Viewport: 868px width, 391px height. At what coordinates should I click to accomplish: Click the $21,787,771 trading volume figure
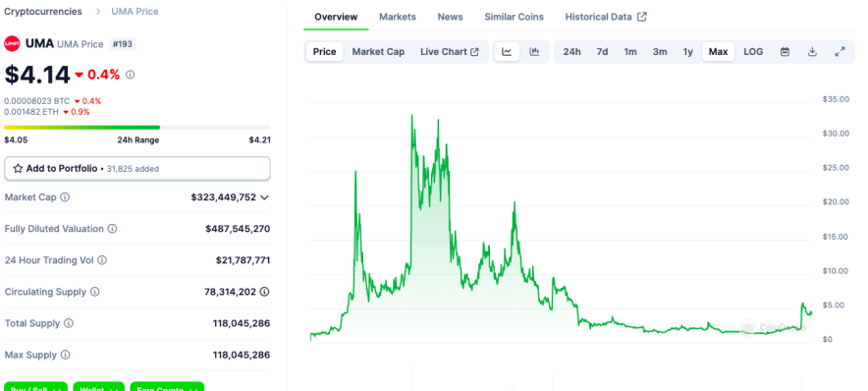(x=243, y=260)
